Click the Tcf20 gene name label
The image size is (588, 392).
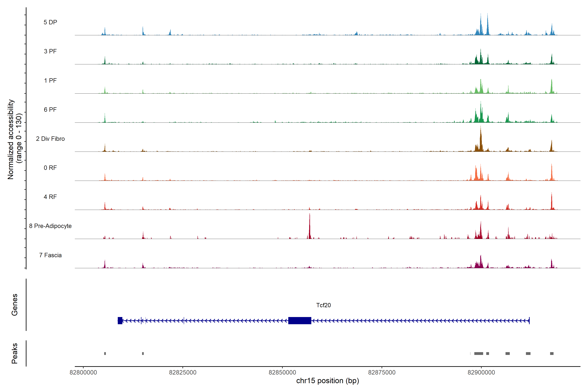pos(323,305)
